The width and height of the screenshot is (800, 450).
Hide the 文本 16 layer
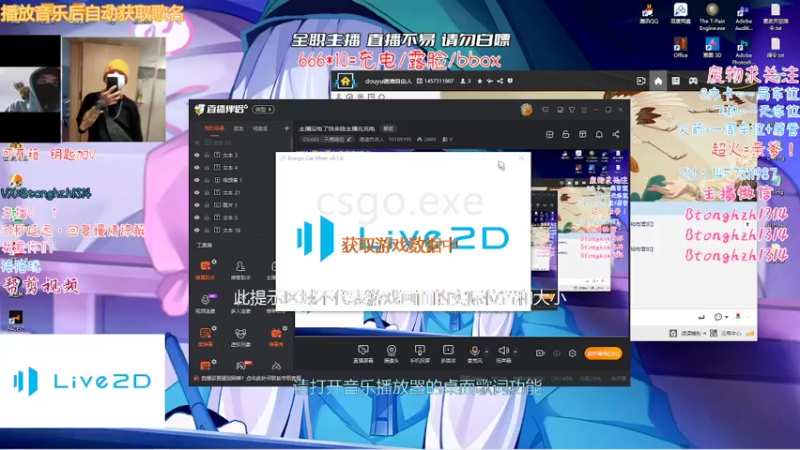click(197, 230)
